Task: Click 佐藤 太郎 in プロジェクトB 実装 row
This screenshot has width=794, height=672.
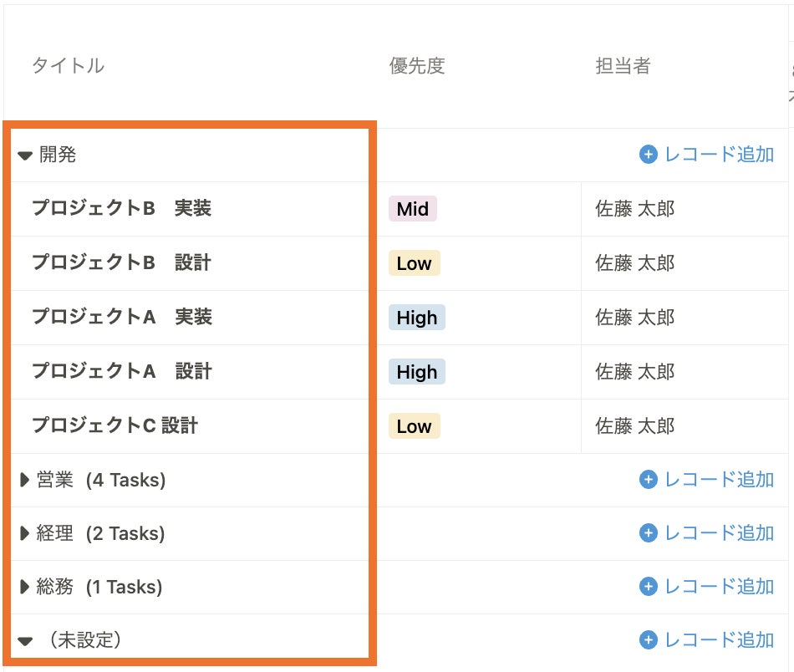Action: click(634, 209)
